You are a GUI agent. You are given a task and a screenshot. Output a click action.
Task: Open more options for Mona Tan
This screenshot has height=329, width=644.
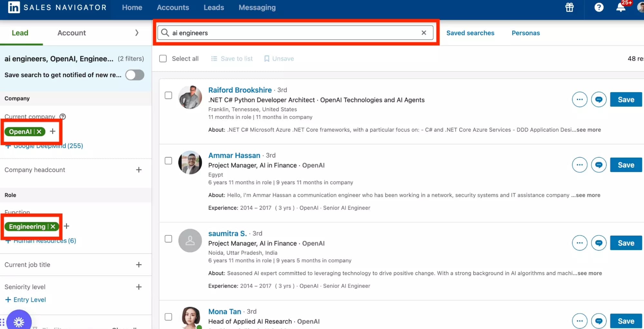[x=579, y=321]
